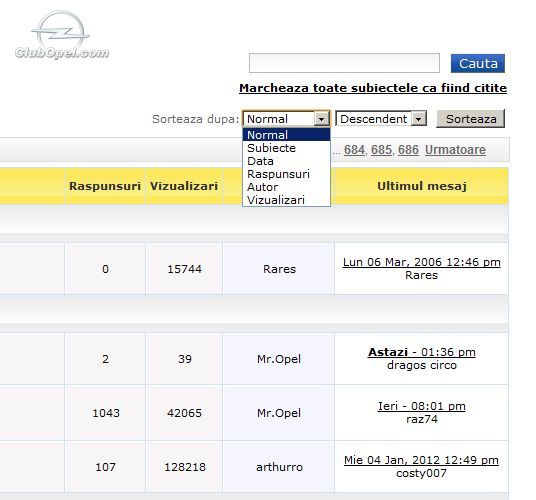This screenshot has width=536, height=500.
Task: Click the search text field
Action: 344,63
